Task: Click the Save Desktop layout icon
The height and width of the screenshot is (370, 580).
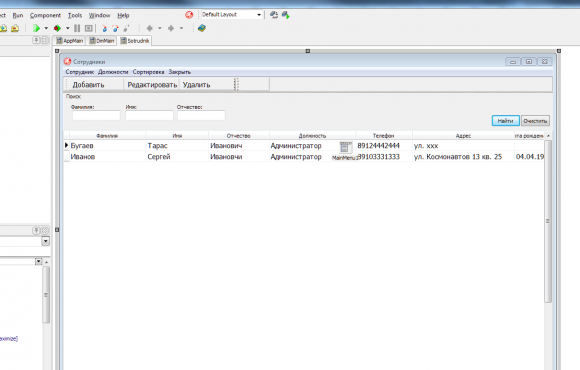Action: coord(274,15)
